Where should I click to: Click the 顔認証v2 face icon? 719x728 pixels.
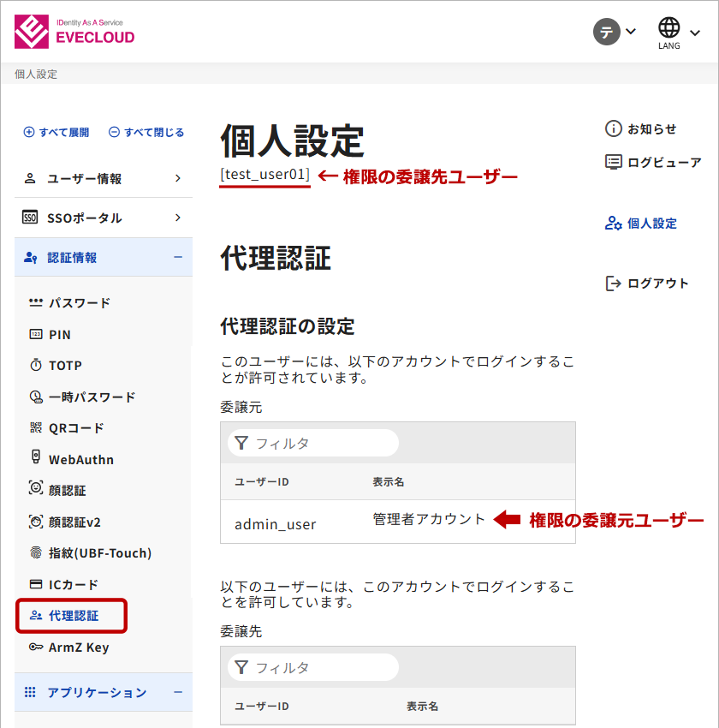pyautogui.click(x=36, y=522)
